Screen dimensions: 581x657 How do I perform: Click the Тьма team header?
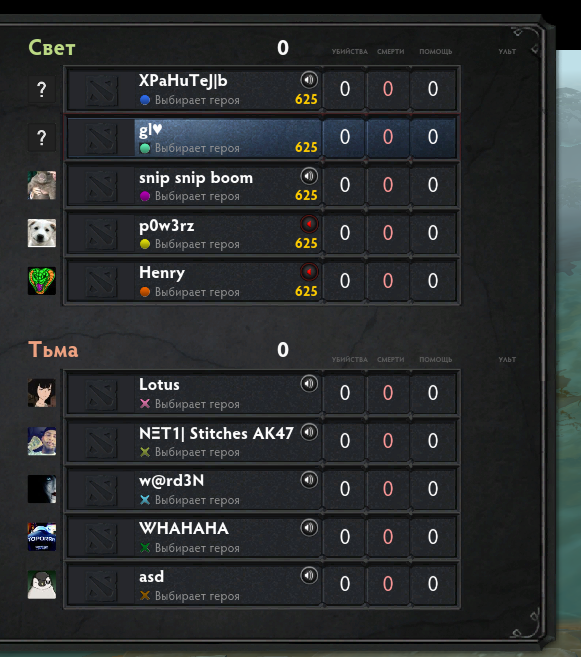point(53,349)
